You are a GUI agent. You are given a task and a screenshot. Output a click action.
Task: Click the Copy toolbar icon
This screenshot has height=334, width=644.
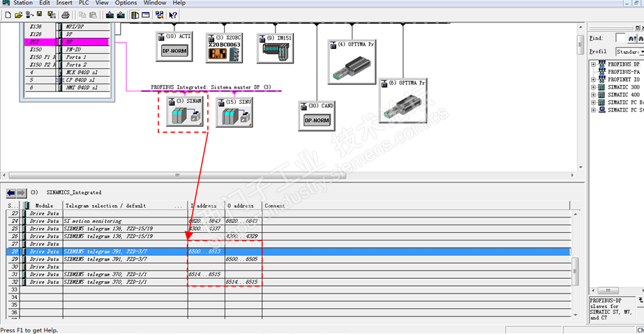coord(82,15)
